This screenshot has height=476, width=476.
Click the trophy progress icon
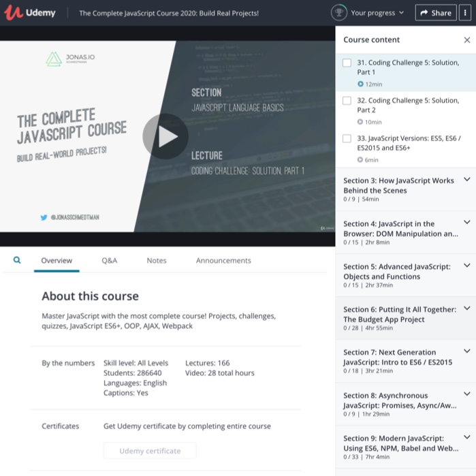[339, 13]
